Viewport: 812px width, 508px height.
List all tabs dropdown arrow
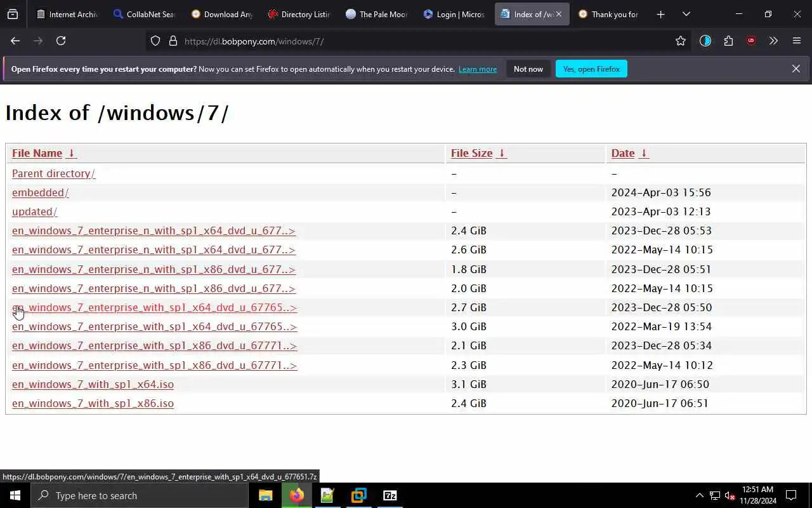pyautogui.click(x=686, y=14)
